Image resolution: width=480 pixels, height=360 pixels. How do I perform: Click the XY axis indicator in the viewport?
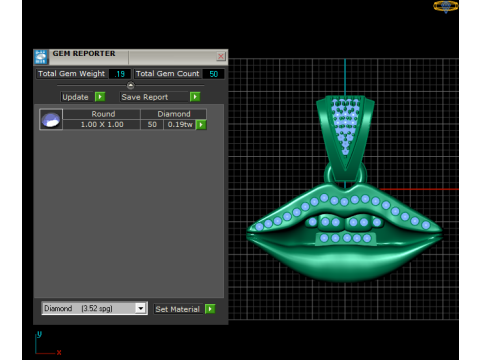pos(48,343)
